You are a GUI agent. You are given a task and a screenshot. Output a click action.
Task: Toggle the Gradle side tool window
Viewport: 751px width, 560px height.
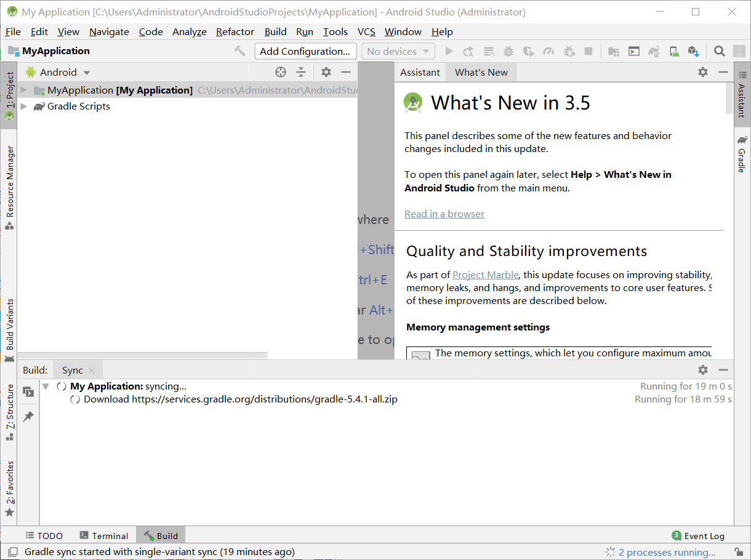click(x=742, y=153)
